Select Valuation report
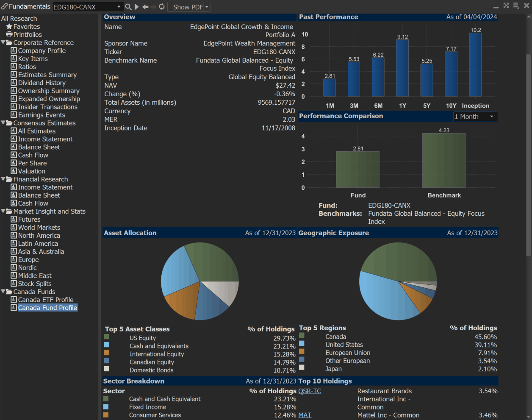The height and width of the screenshot is (420, 532). [x=31, y=171]
